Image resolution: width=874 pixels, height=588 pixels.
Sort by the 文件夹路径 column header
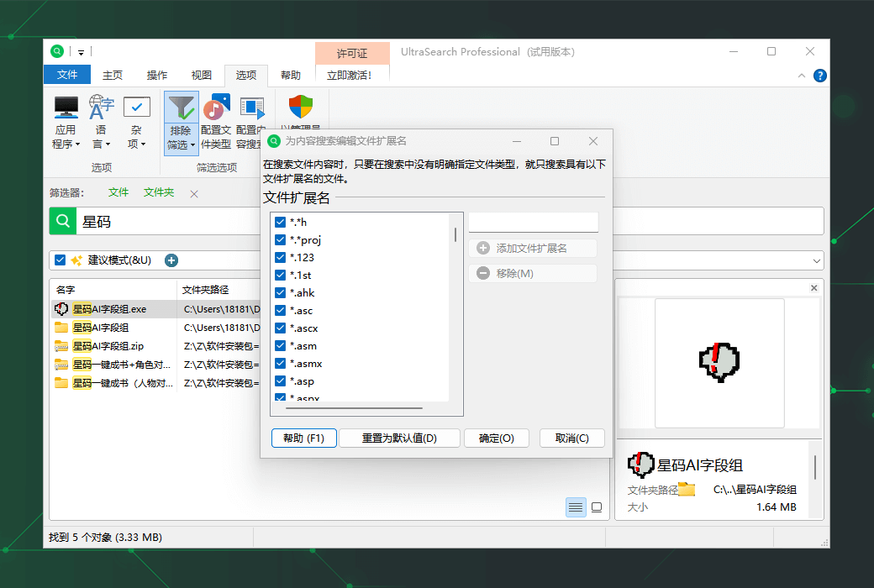click(218, 290)
